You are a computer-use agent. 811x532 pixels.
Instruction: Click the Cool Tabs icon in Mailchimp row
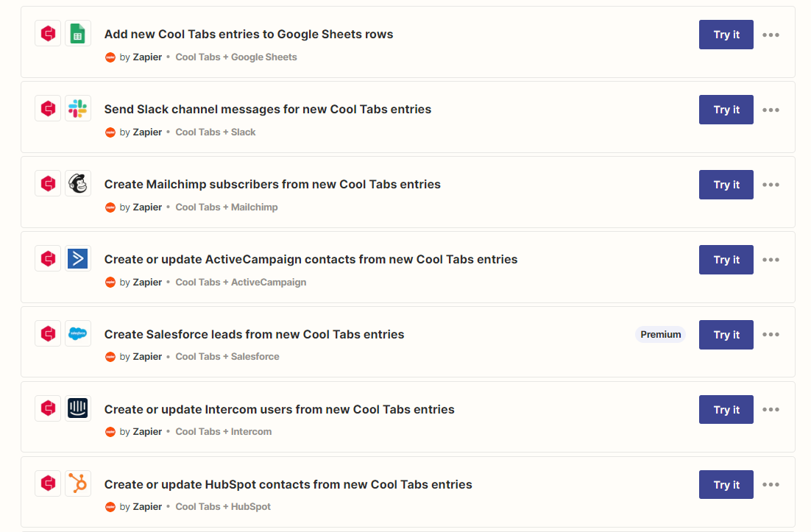48,183
